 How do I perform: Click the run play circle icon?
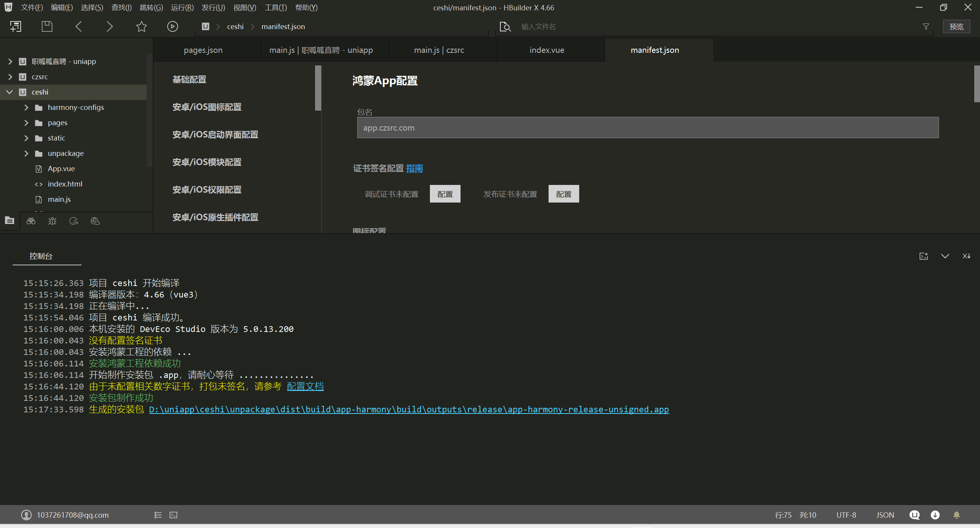[x=173, y=26]
